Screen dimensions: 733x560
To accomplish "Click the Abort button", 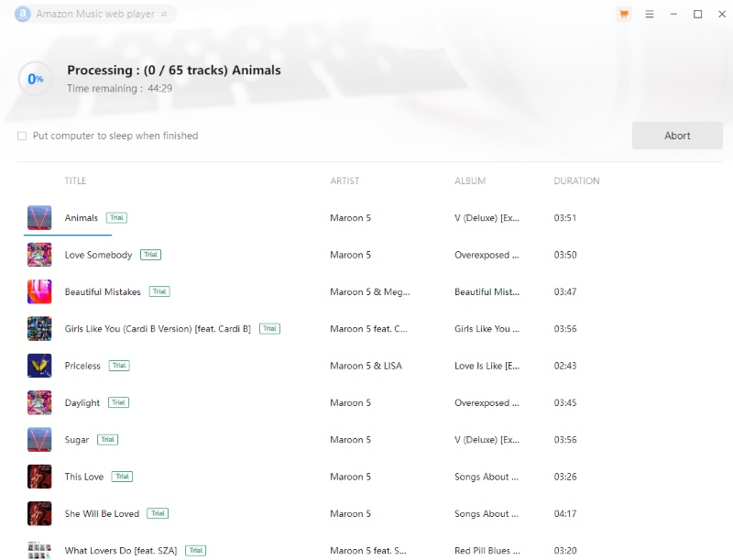I will coord(677,136).
